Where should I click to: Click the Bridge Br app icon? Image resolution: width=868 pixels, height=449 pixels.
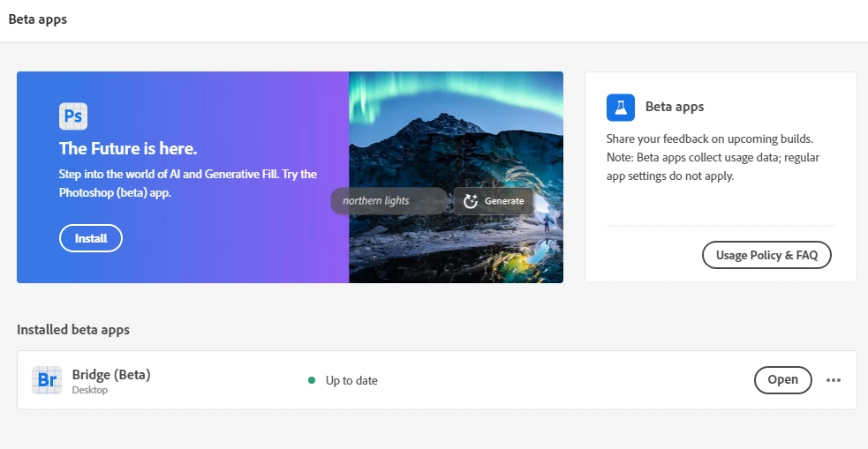pos(47,380)
